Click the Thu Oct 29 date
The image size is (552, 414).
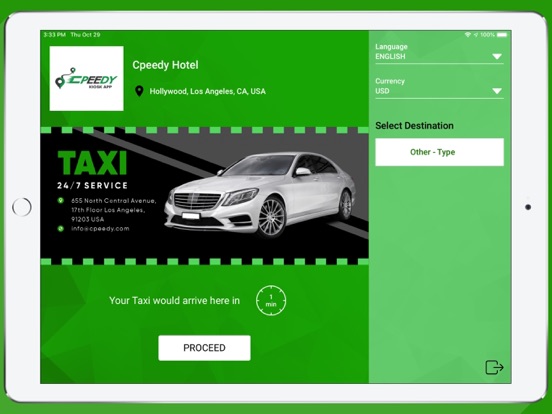click(x=86, y=34)
